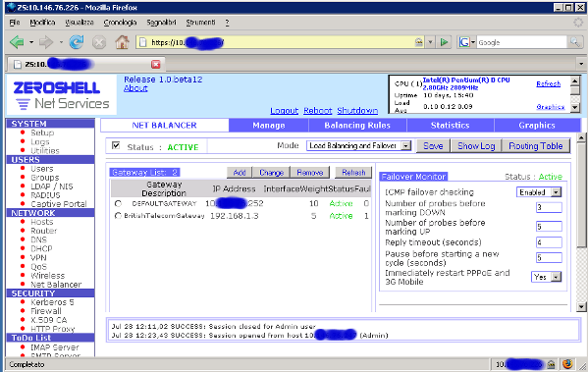The height and width of the screenshot is (372, 588).
Task: Select the BritishTelecomGateway radio button
Action: (x=118, y=216)
